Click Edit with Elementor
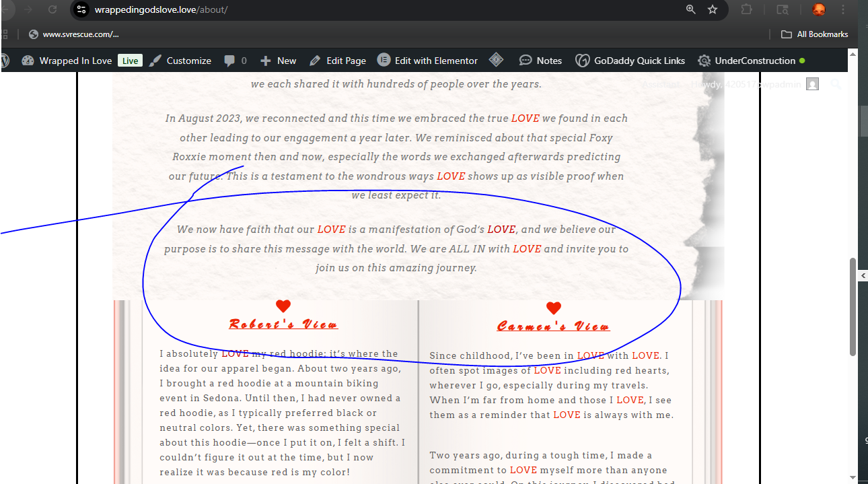The width and height of the screenshot is (868, 484). (427, 61)
